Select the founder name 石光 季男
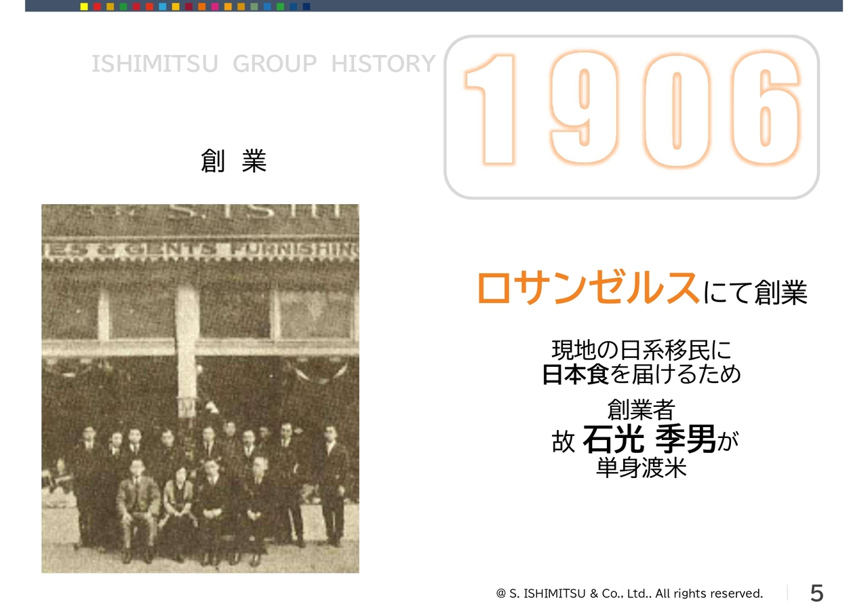Image resolution: width=868 pixels, height=613 pixels. 649,441
